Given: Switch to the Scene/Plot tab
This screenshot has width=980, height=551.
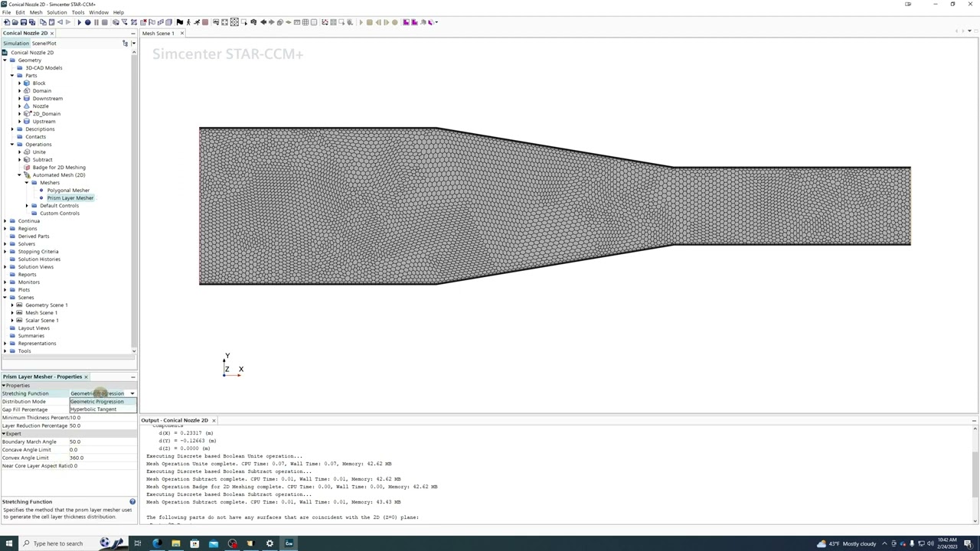Looking at the screenshot, I should pos(44,43).
